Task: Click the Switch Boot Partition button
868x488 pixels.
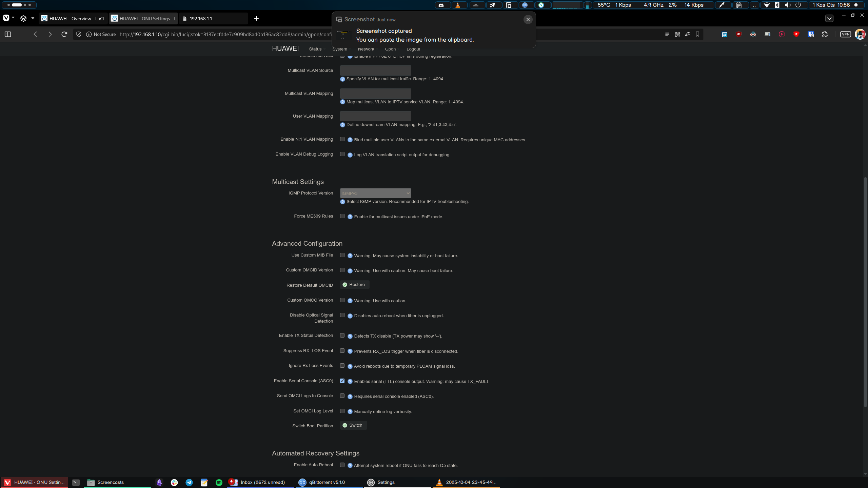Action: 353,425
